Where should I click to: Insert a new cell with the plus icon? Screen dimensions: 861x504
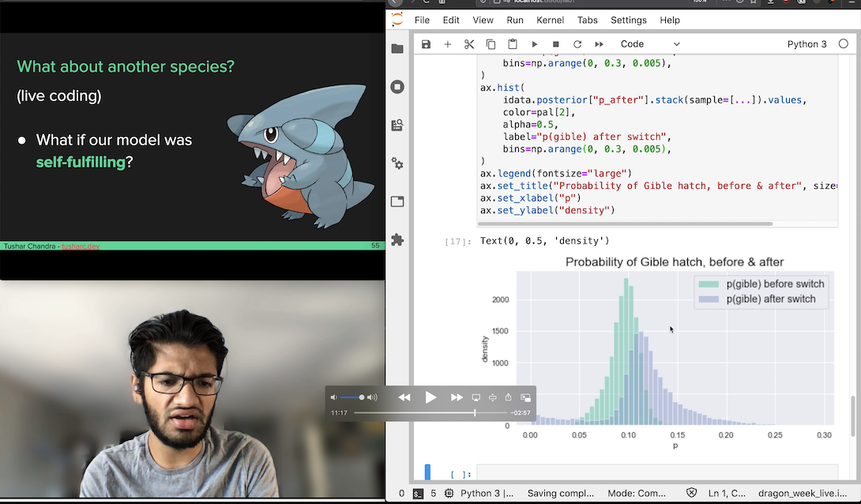(x=448, y=44)
